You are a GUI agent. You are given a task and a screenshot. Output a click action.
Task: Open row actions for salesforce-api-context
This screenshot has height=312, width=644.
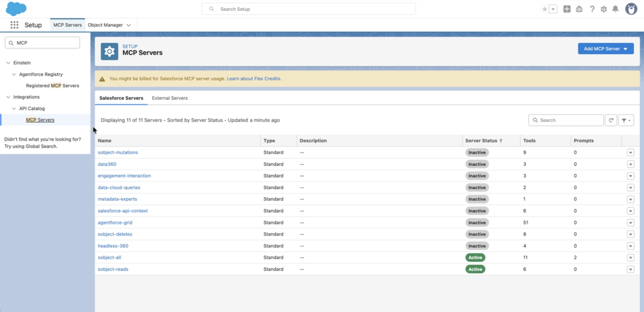point(630,211)
